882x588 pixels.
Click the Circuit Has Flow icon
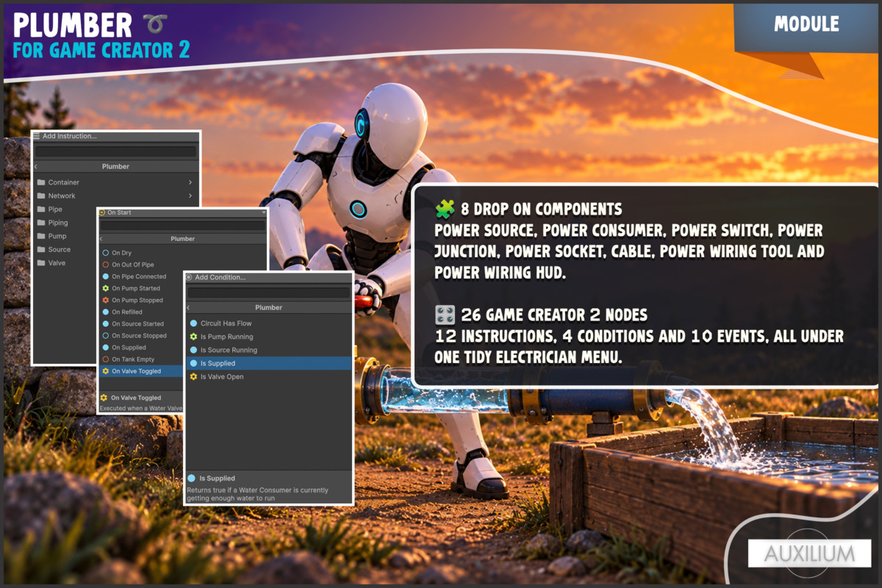[x=193, y=323]
